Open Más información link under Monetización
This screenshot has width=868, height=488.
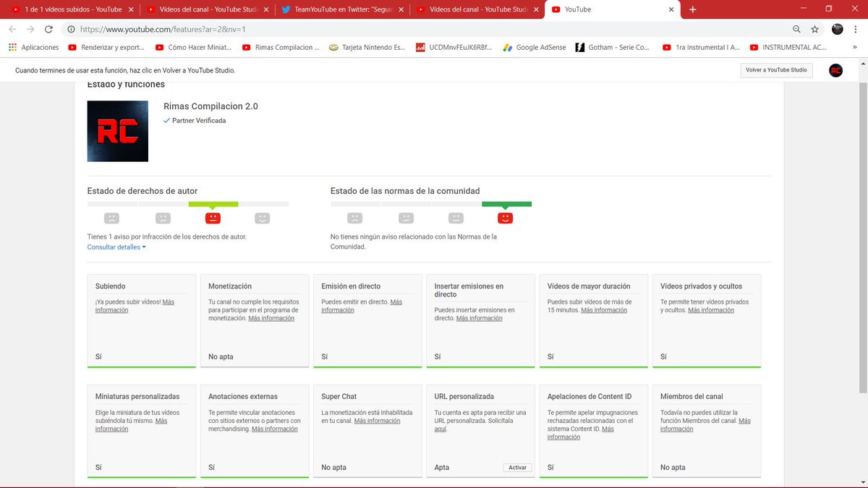tap(271, 318)
